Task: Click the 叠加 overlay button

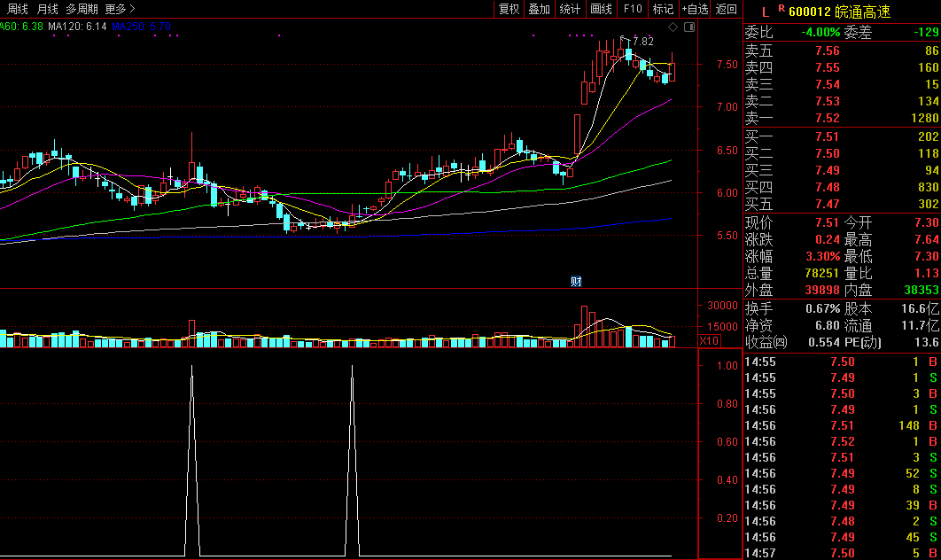Action: [x=539, y=9]
